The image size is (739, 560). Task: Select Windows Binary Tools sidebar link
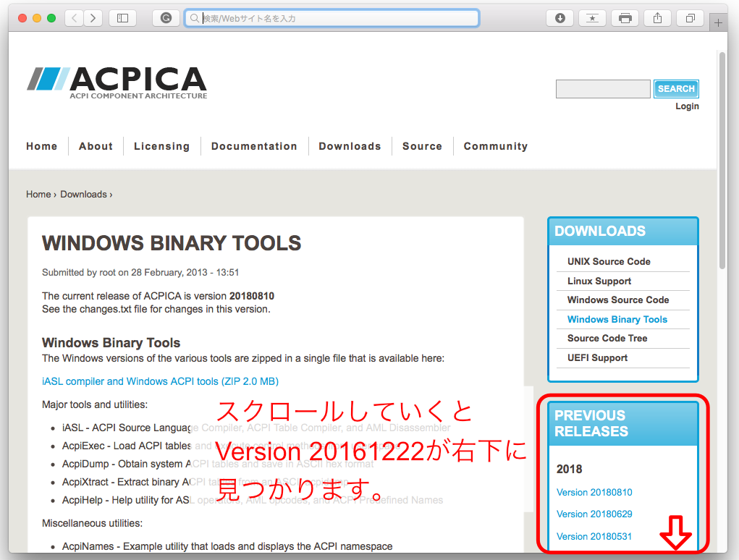pyautogui.click(x=617, y=319)
